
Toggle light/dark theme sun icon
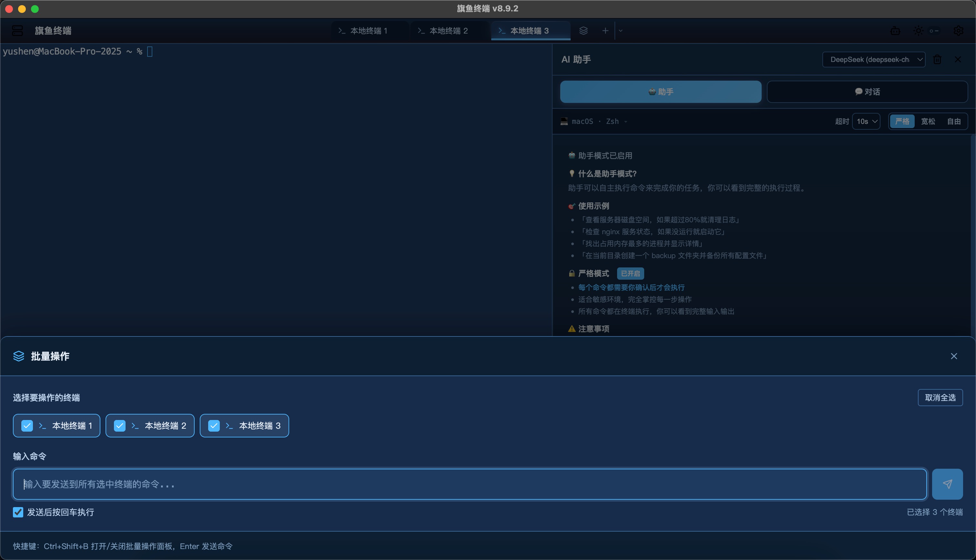click(918, 31)
